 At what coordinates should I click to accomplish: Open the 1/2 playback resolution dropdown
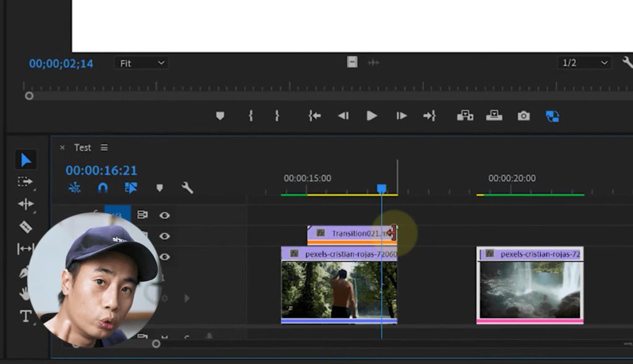584,63
